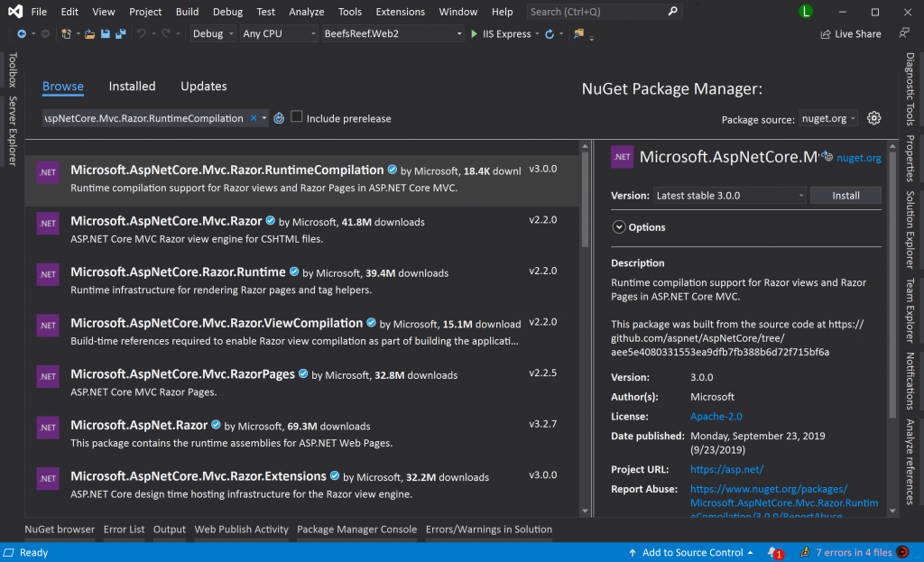The image size is (924, 562).
Task: Open the Extensions menu
Action: [x=400, y=12]
